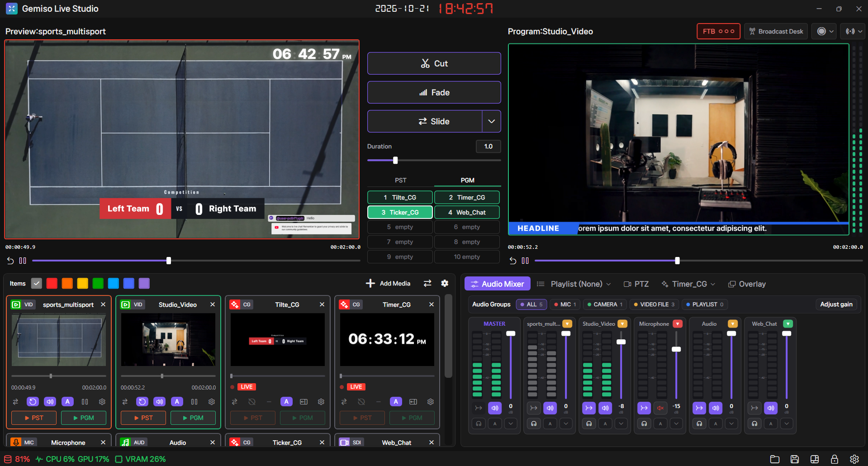Click the Cut transition button
The width and height of the screenshot is (868, 466).
coord(434,63)
